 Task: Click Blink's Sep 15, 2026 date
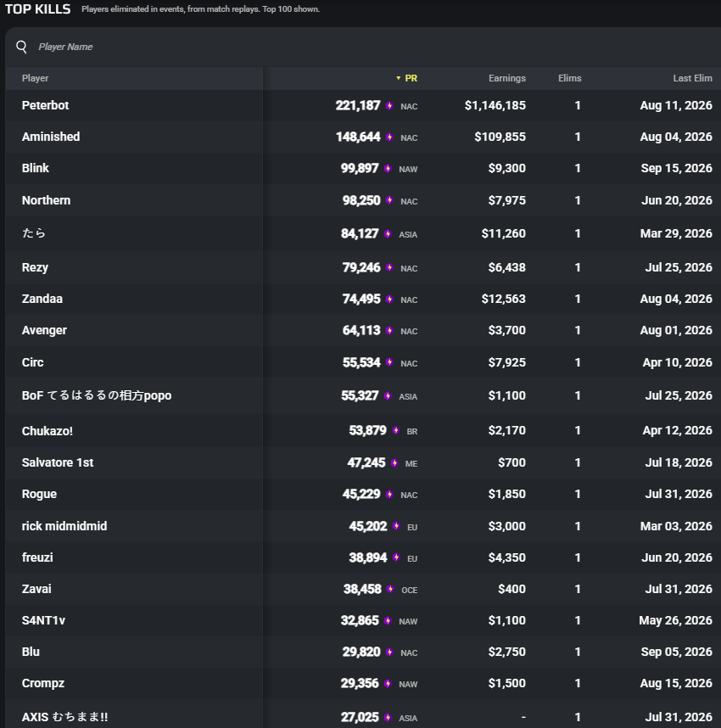(676, 168)
